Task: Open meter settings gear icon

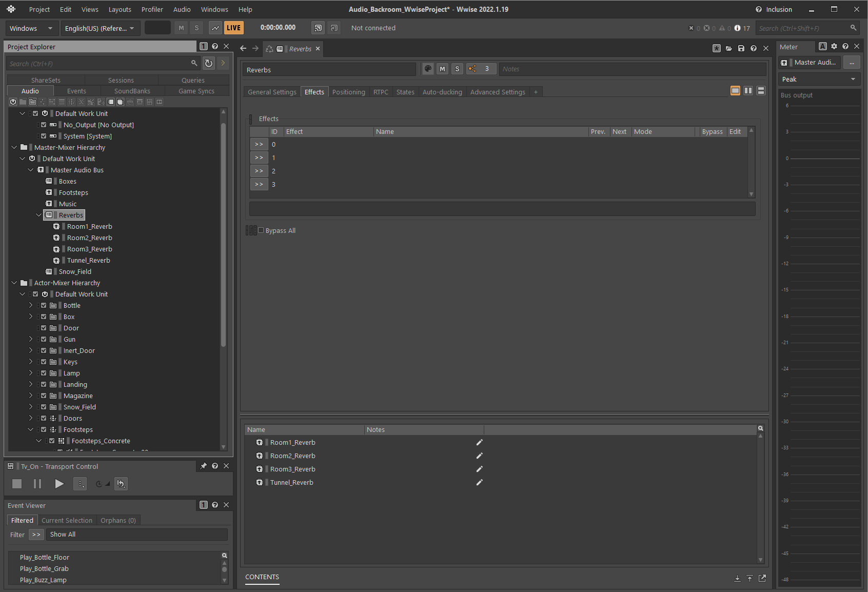Action: [834, 47]
